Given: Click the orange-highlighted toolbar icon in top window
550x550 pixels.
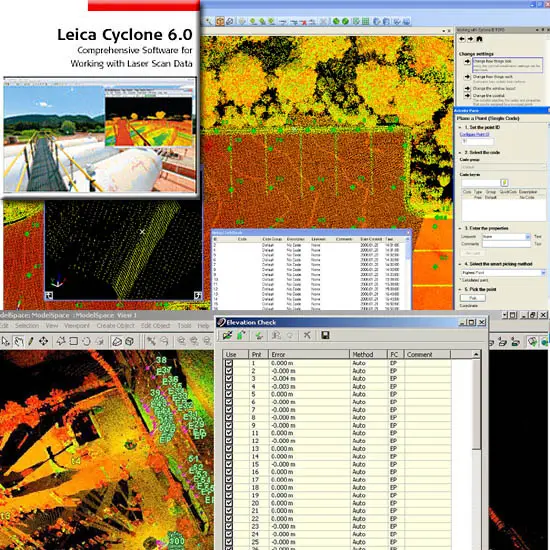Looking at the screenshot, I should point(220,21).
